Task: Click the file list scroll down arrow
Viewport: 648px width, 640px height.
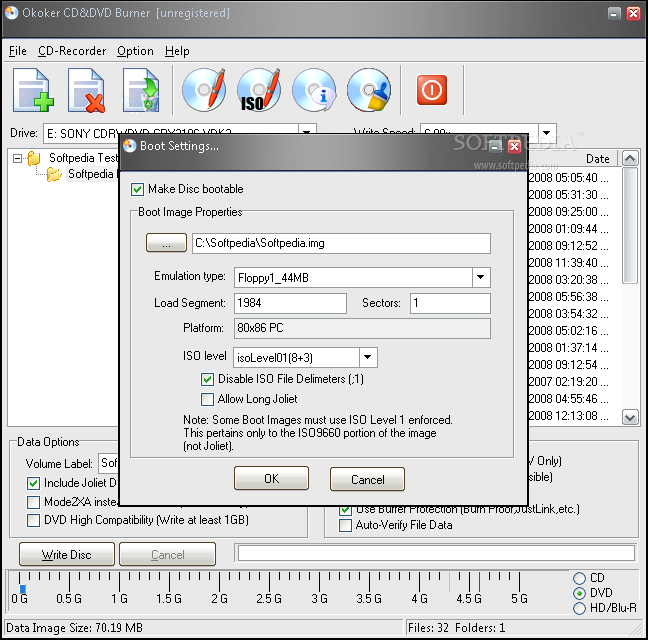Action: [630, 418]
